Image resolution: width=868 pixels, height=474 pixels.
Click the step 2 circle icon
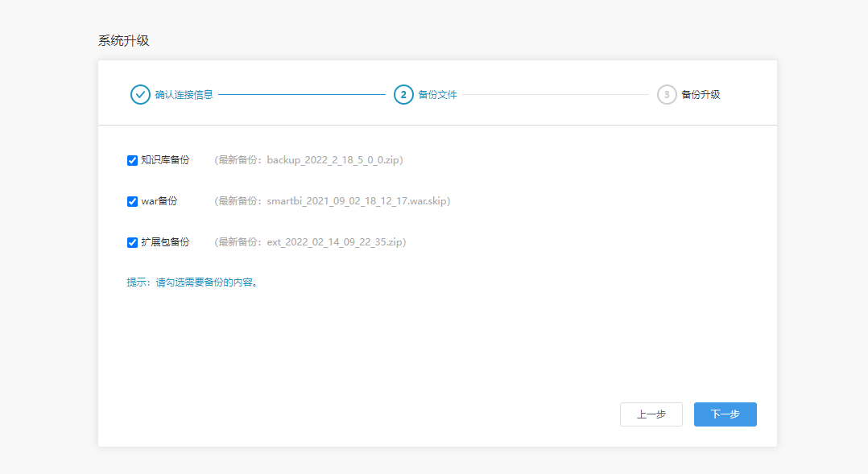tap(403, 95)
